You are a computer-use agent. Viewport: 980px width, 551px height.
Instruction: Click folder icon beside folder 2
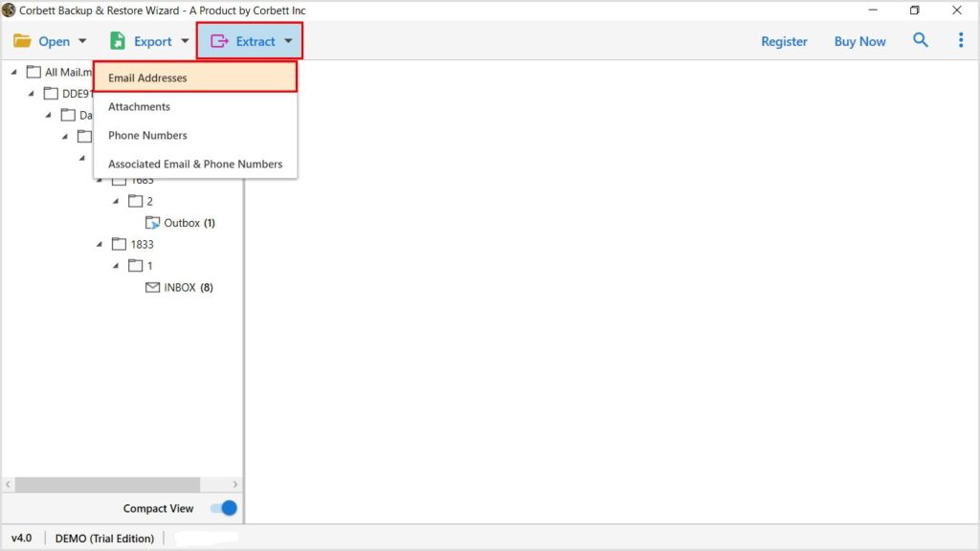pyautogui.click(x=136, y=201)
